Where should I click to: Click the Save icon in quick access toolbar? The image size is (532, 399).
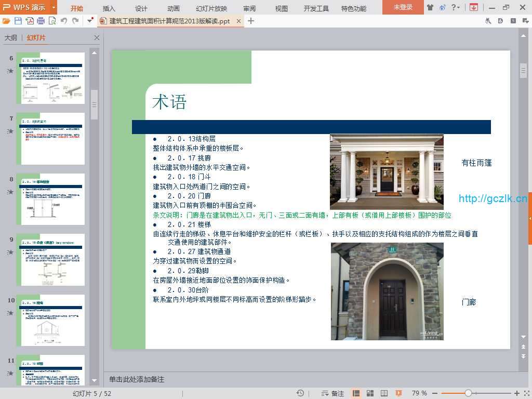click(18, 21)
